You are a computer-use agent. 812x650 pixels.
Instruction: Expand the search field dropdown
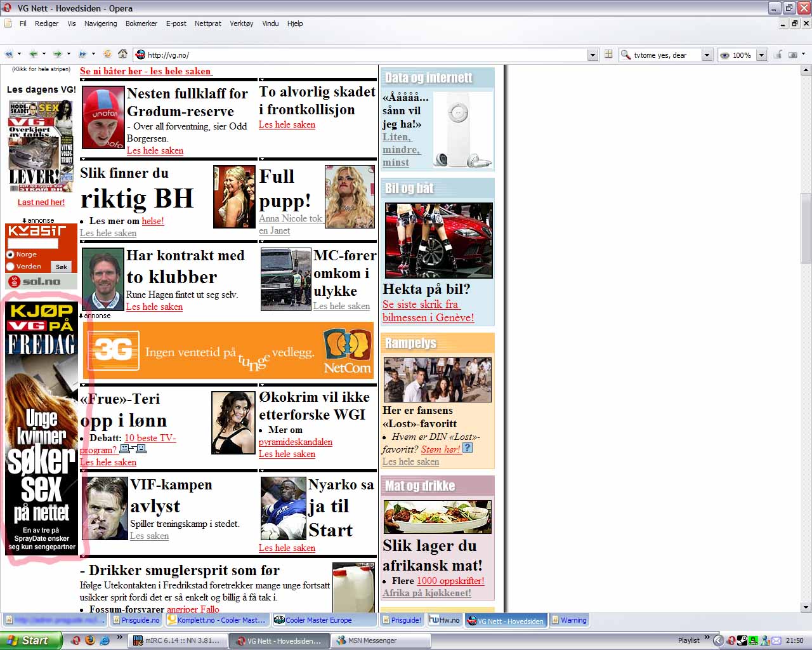click(707, 55)
